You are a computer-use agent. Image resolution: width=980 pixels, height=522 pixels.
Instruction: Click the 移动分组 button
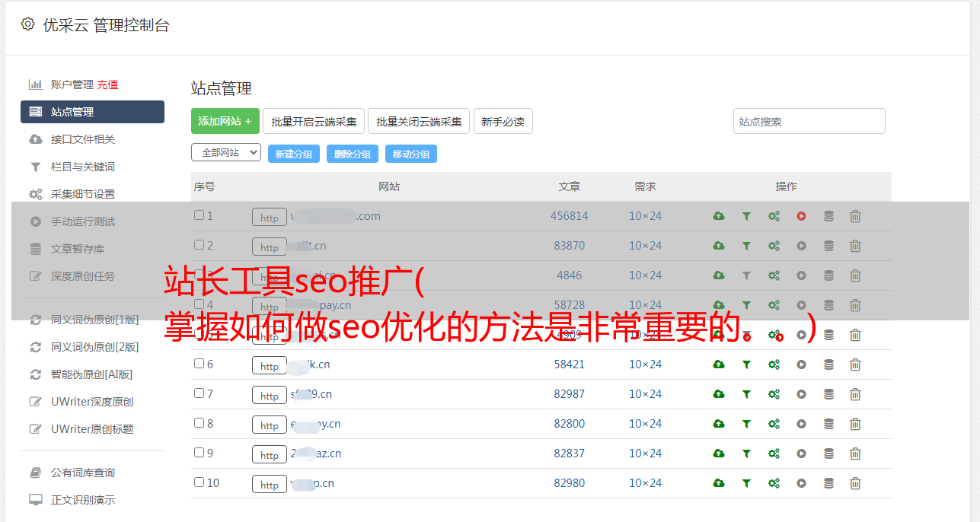click(411, 154)
